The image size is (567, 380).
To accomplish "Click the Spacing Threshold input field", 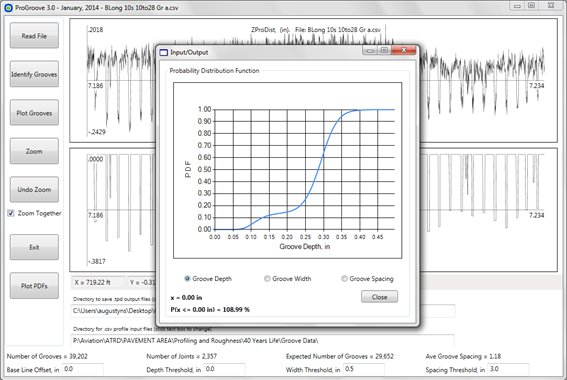I will (508, 369).
